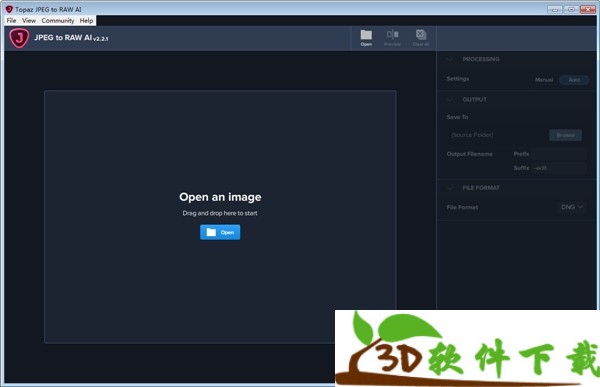Click 'Drag and drop here to start' text
Viewport: 600px width, 387px height.
click(x=220, y=213)
